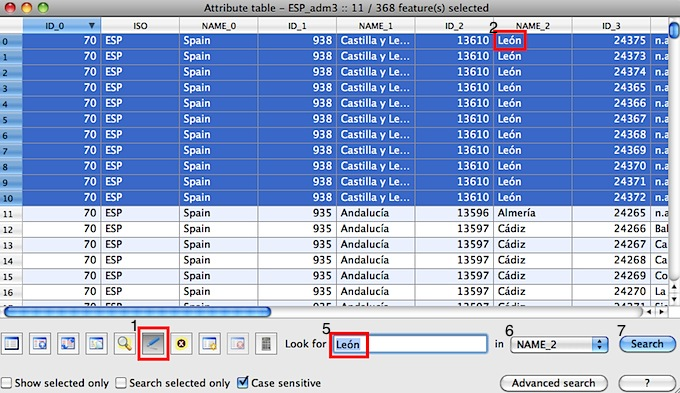680x393 pixels.
Task: Click the scroll left arrow
Action: coord(649,311)
